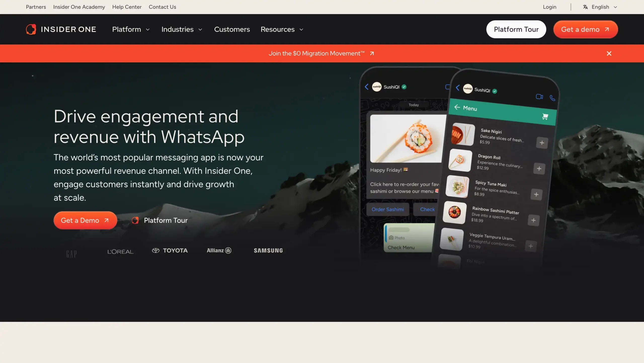
Task: Click the Insider One logo
Action: click(61, 29)
